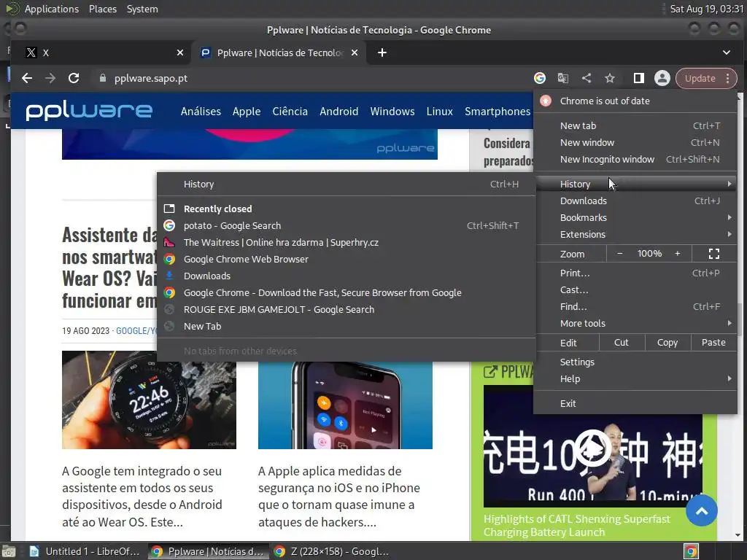Share this page via share icon
Image resolution: width=747 pixels, height=560 pixels.
pos(587,78)
